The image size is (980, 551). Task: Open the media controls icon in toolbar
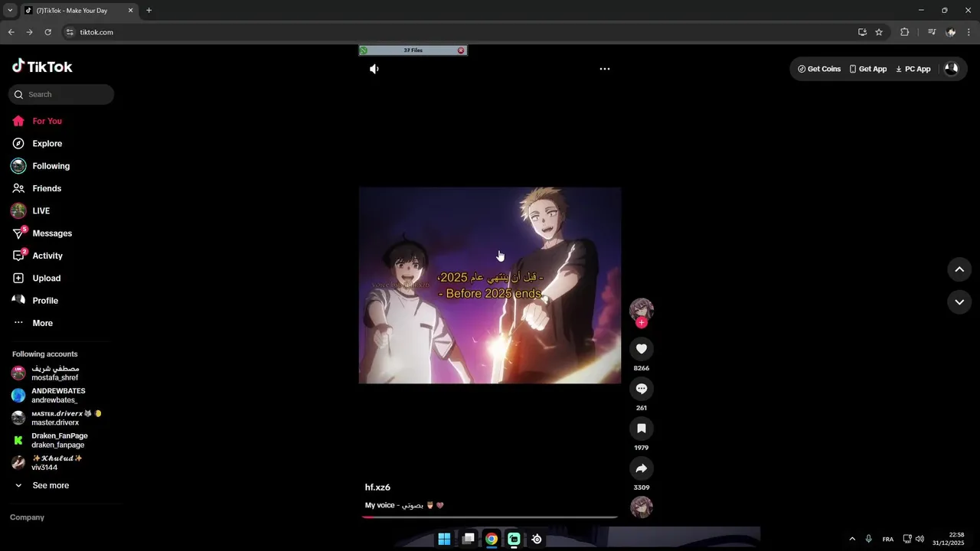[932, 32]
